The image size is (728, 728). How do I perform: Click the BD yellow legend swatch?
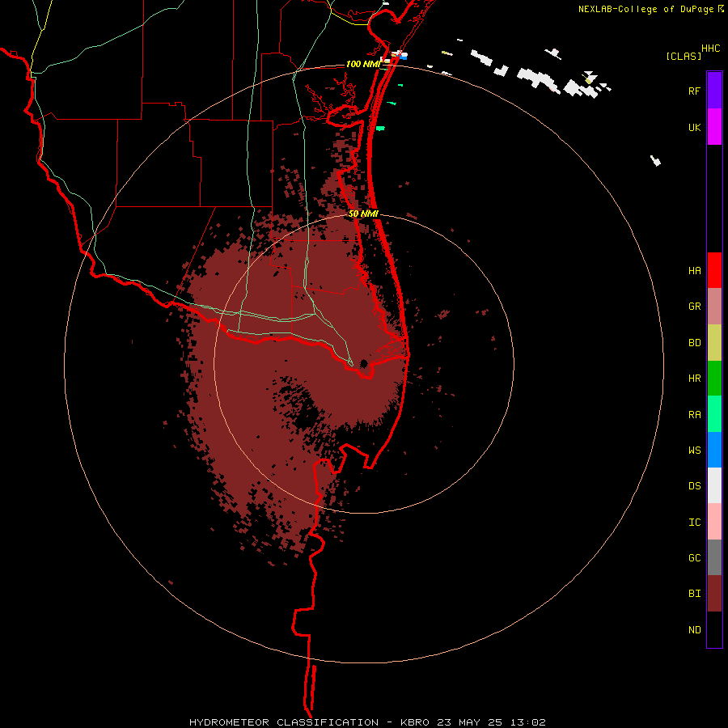point(714,343)
